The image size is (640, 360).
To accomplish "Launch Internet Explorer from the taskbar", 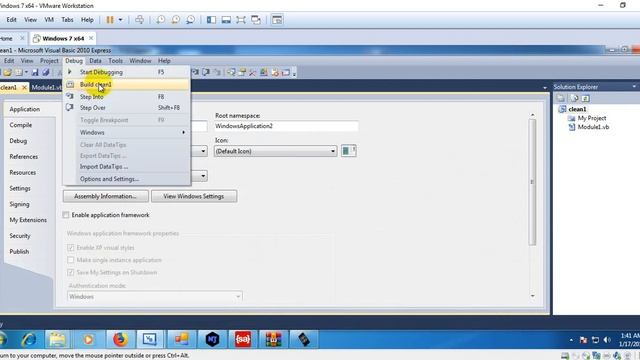I will pyautogui.click(x=29, y=339).
